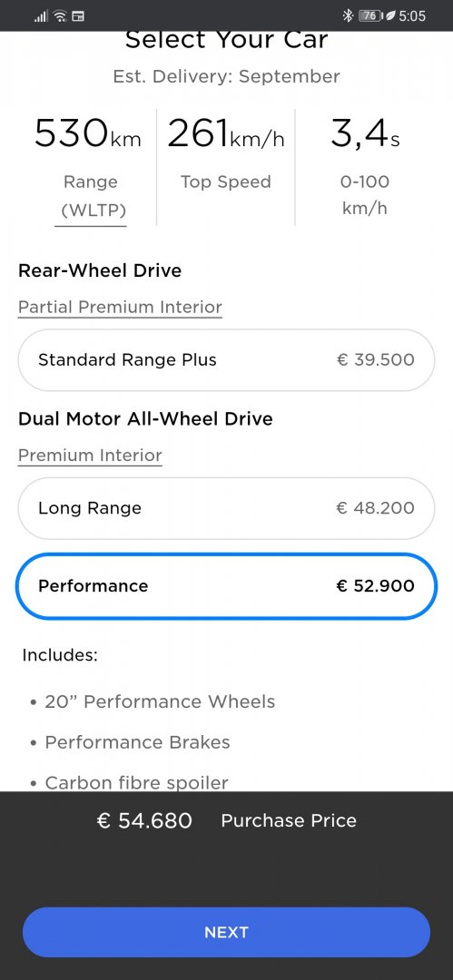Open the Range (WLTP) info link

(x=91, y=195)
